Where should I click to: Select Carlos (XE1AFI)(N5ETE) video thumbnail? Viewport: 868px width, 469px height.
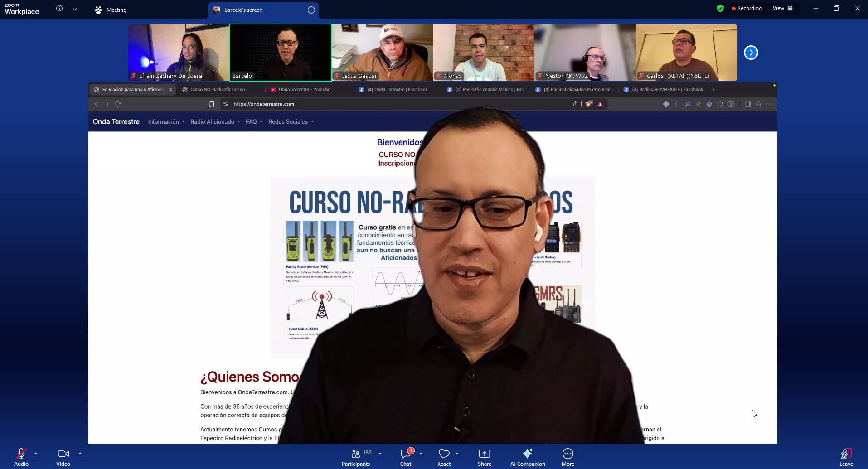687,53
